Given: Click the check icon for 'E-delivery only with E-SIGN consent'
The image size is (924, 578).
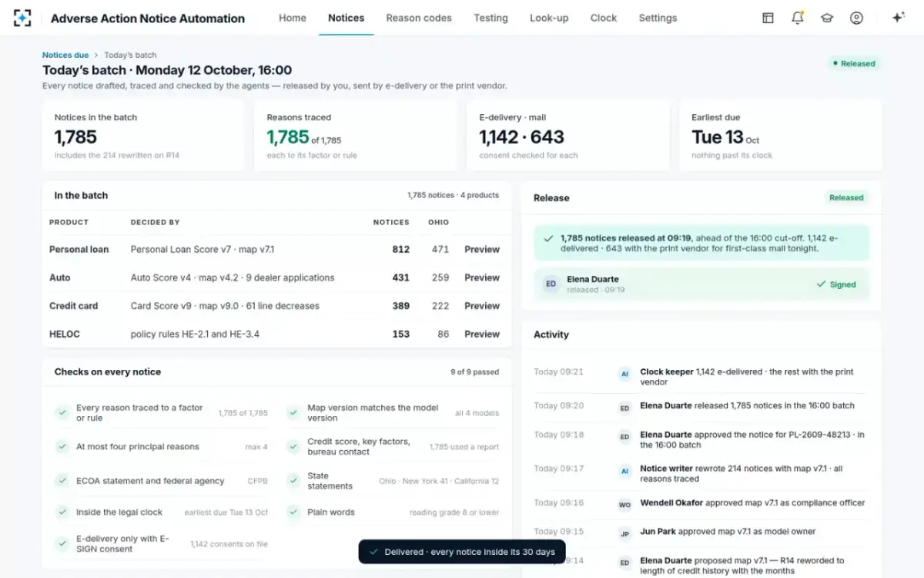Looking at the screenshot, I should [62, 544].
